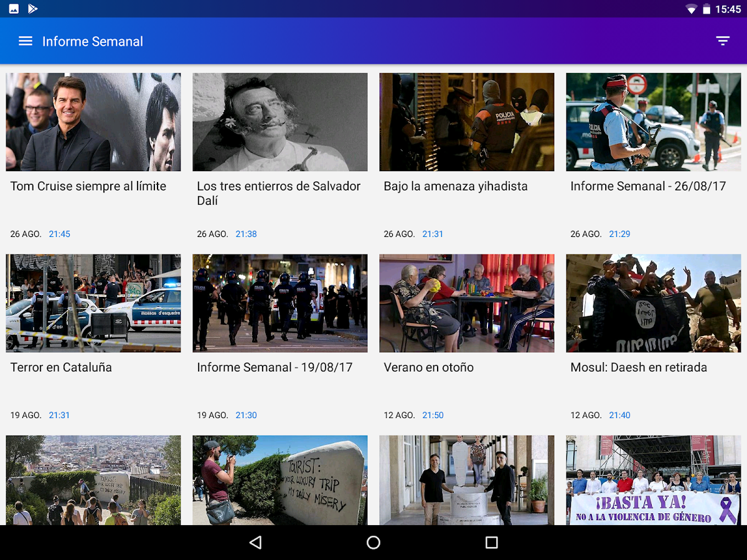Click 12 AGO. date under Verano en otoño

coord(399,415)
